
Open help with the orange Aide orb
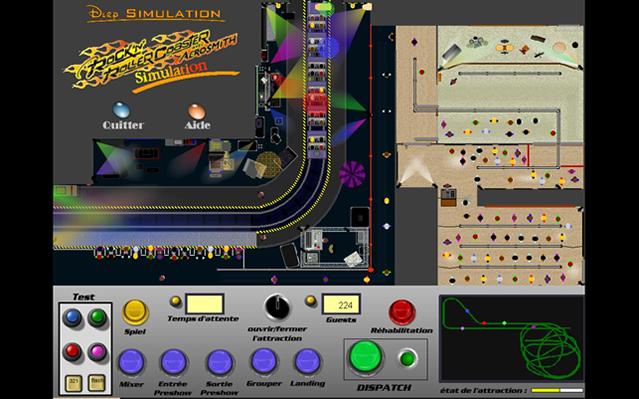[x=196, y=111]
